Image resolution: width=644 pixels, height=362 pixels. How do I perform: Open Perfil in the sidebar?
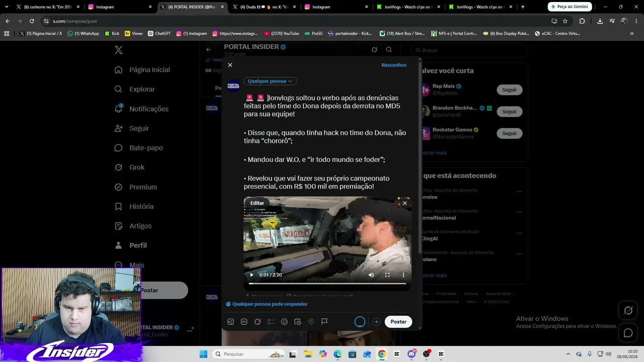pos(131,245)
